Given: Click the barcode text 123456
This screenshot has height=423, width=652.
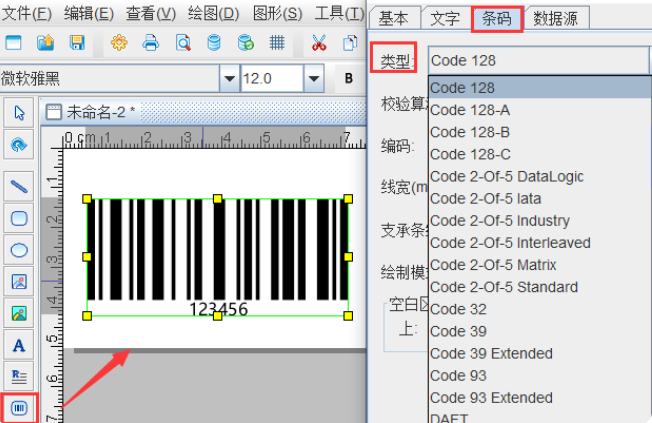Looking at the screenshot, I should tap(218, 309).
